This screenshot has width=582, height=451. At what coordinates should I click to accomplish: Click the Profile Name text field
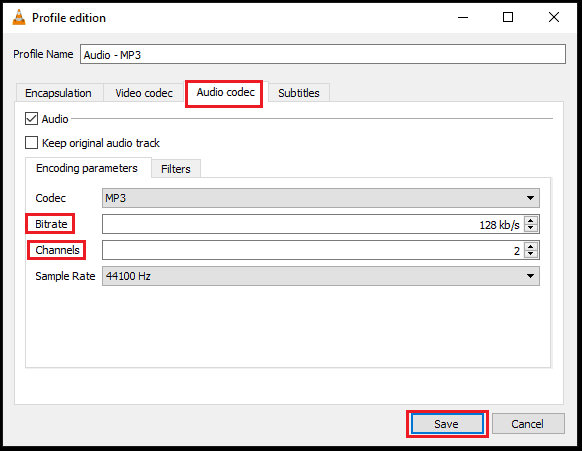coord(323,55)
